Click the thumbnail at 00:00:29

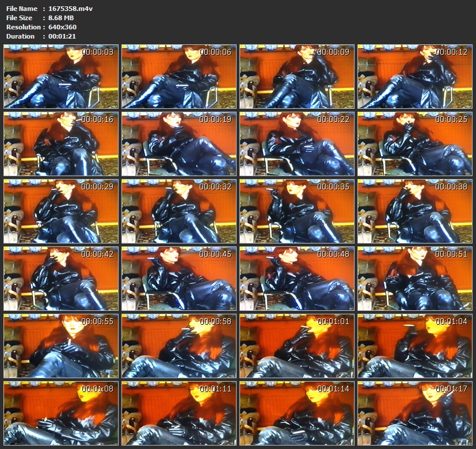click(61, 211)
